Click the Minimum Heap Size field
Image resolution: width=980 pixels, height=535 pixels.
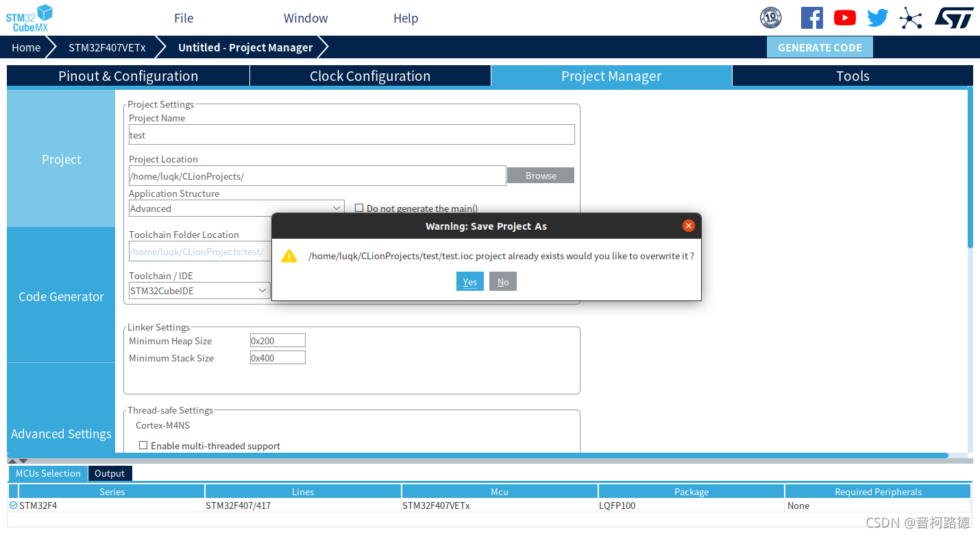278,340
